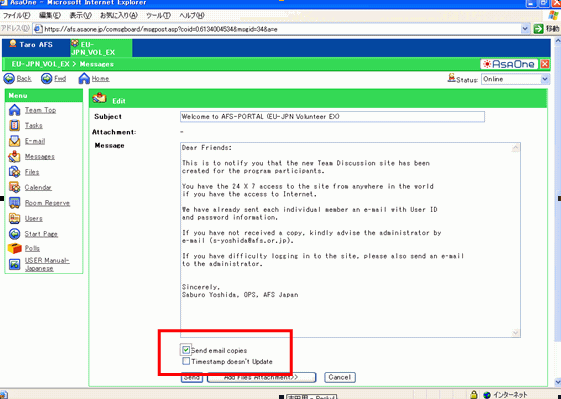Open the USER Manual-Japanese icon

tap(14, 264)
